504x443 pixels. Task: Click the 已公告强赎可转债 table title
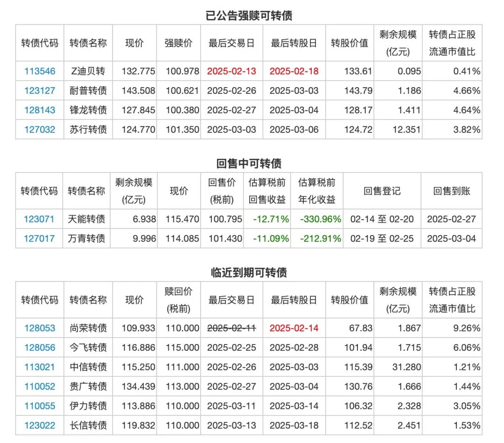[x=249, y=15]
